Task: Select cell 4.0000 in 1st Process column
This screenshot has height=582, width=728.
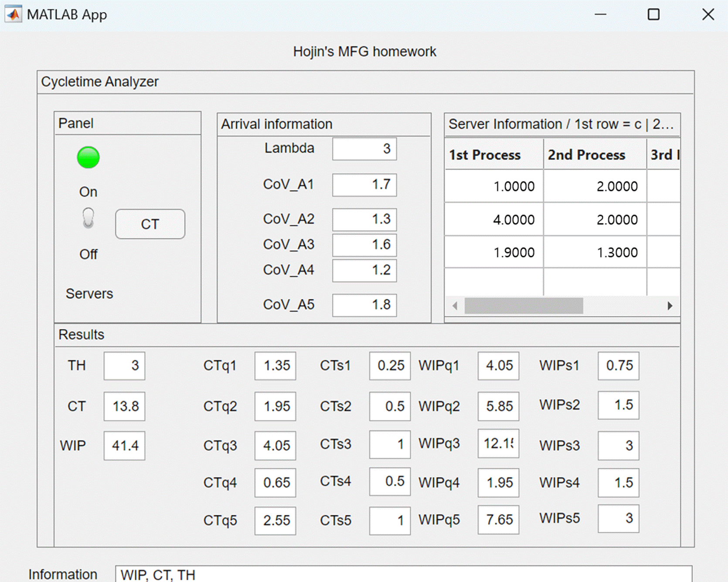Action: (x=494, y=219)
